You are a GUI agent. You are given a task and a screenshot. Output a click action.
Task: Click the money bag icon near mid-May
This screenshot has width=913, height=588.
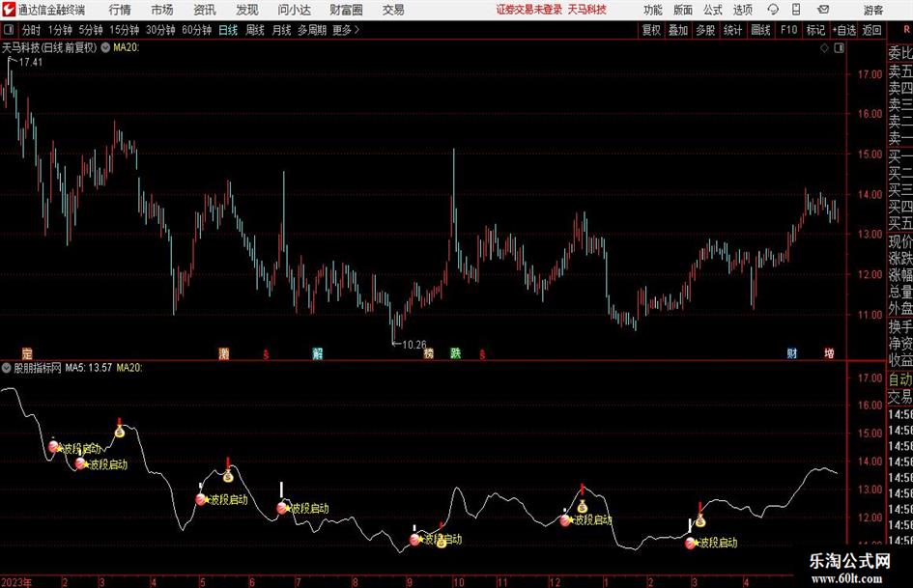click(x=228, y=476)
